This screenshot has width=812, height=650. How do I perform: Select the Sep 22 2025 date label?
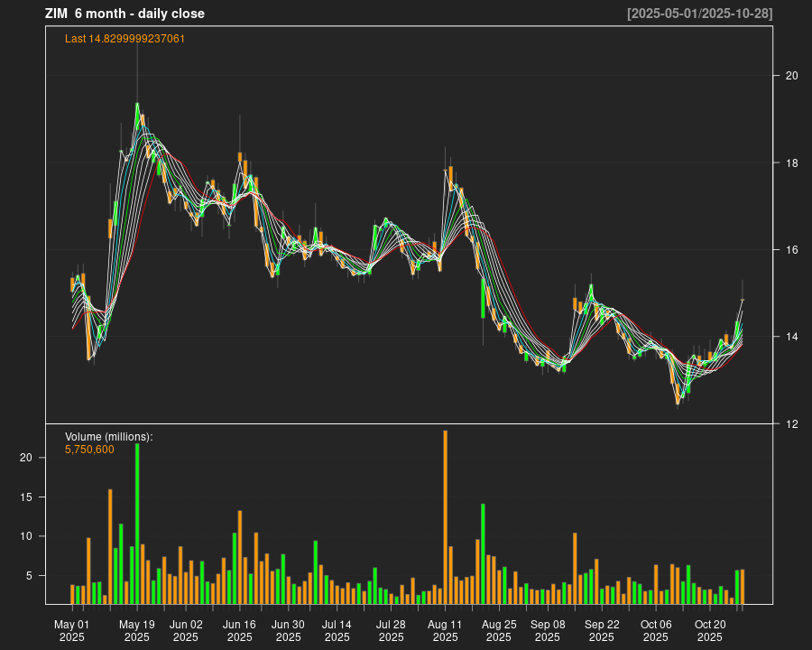tap(602, 630)
